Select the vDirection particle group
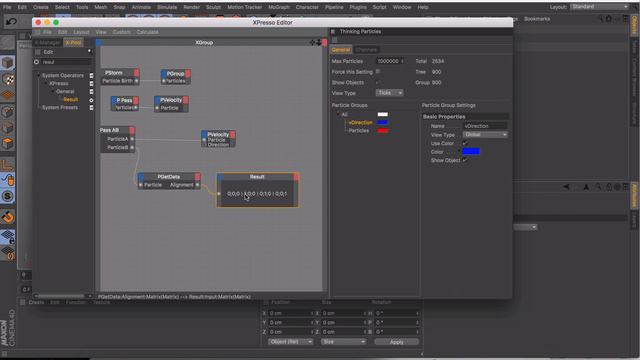640x360 pixels. 360,122
